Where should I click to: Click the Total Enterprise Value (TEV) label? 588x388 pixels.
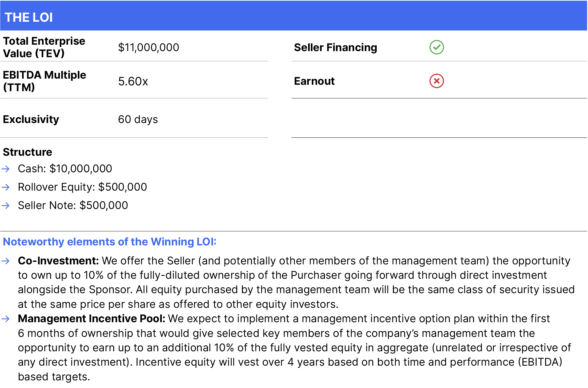pyautogui.click(x=44, y=47)
